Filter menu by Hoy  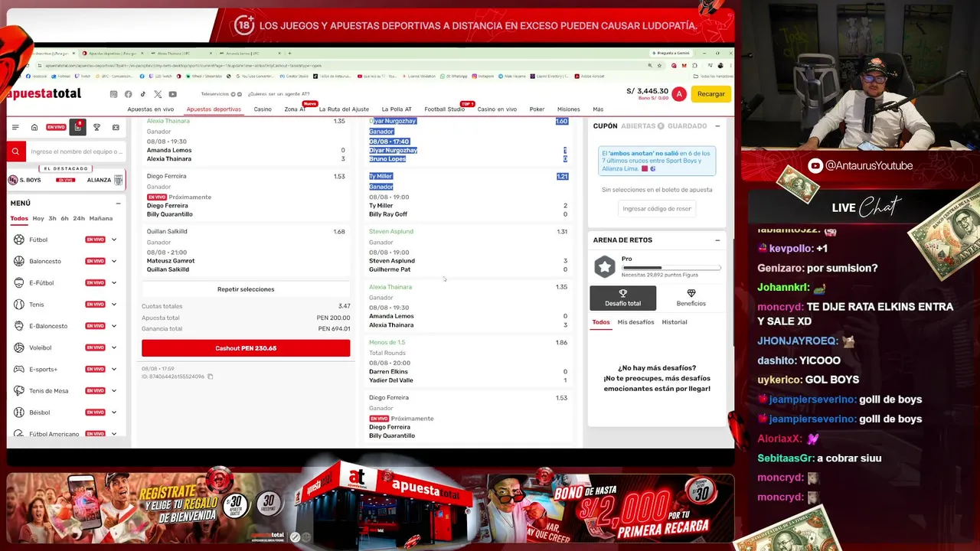point(38,218)
